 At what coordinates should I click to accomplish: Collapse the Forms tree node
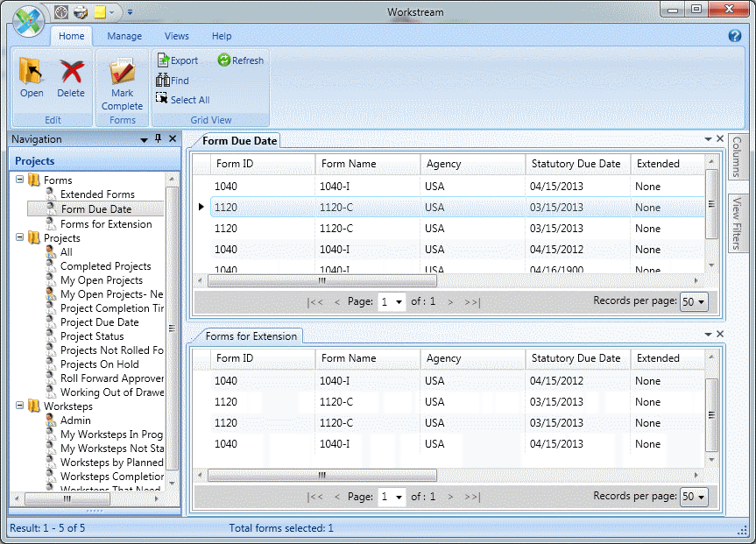pyautogui.click(x=19, y=179)
